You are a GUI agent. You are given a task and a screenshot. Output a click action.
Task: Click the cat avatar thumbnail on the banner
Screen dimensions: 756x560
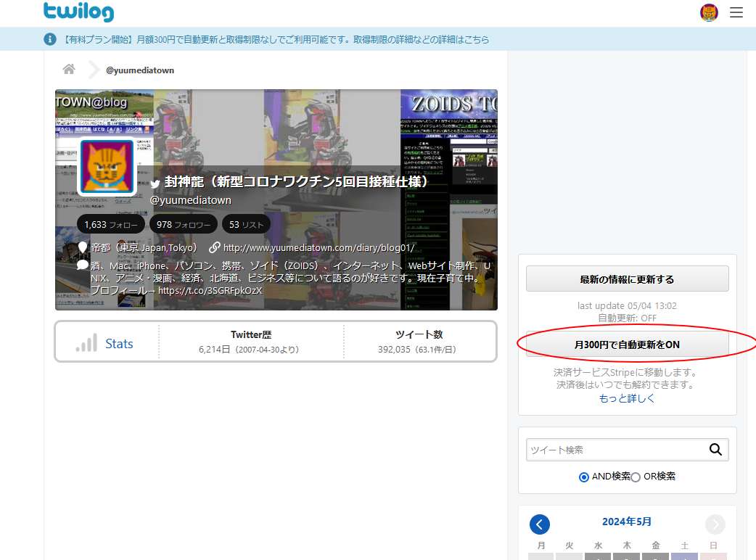click(107, 167)
